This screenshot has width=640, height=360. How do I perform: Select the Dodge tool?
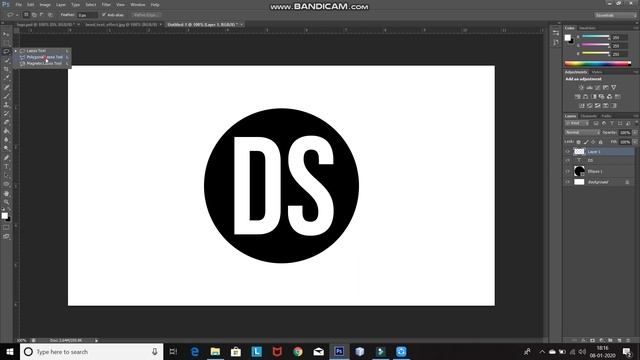pos(6,149)
